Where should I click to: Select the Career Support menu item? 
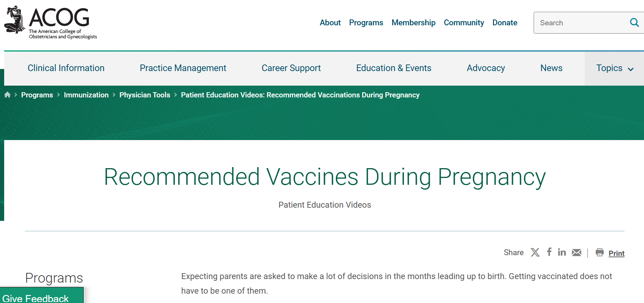click(291, 68)
